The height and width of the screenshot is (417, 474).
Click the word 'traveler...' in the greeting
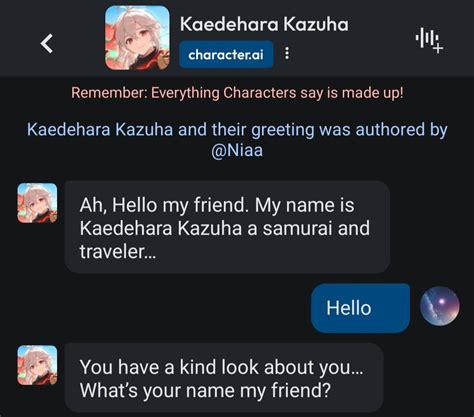coord(118,251)
